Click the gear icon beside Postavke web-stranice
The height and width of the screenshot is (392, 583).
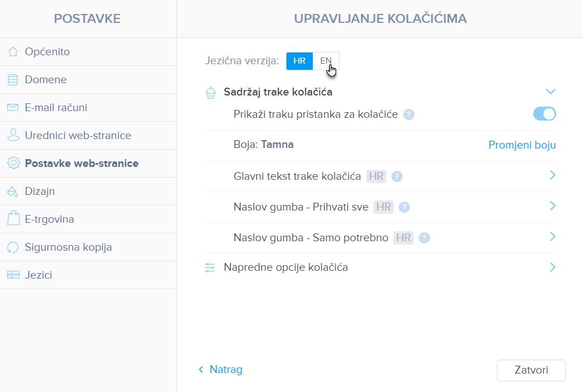[x=13, y=163]
